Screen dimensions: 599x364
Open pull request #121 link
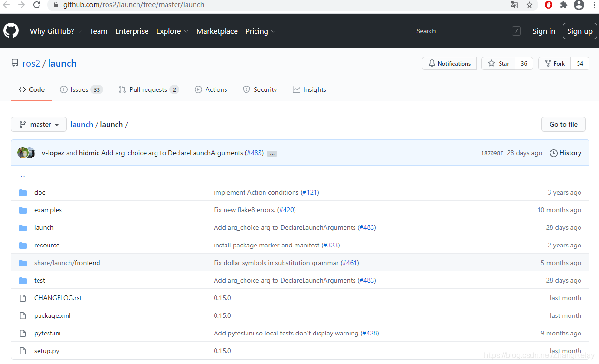(x=310, y=192)
